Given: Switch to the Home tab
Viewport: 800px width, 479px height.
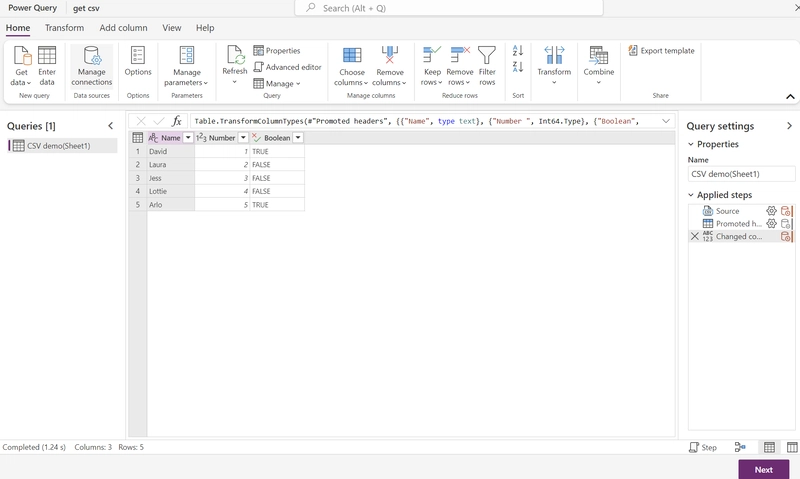Looking at the screenshot, I should tap(18, 28).
